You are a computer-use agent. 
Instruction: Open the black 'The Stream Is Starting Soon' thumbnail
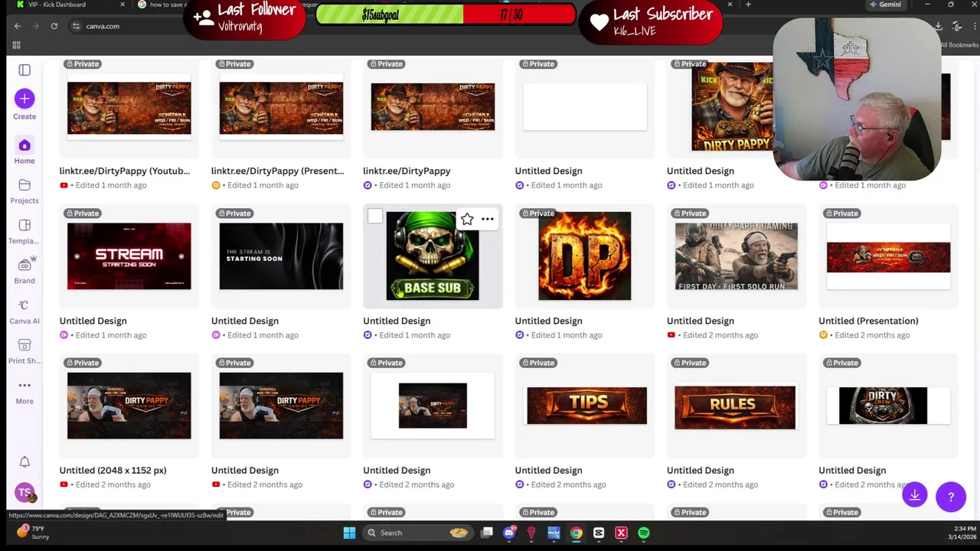[x=281, y=256]
